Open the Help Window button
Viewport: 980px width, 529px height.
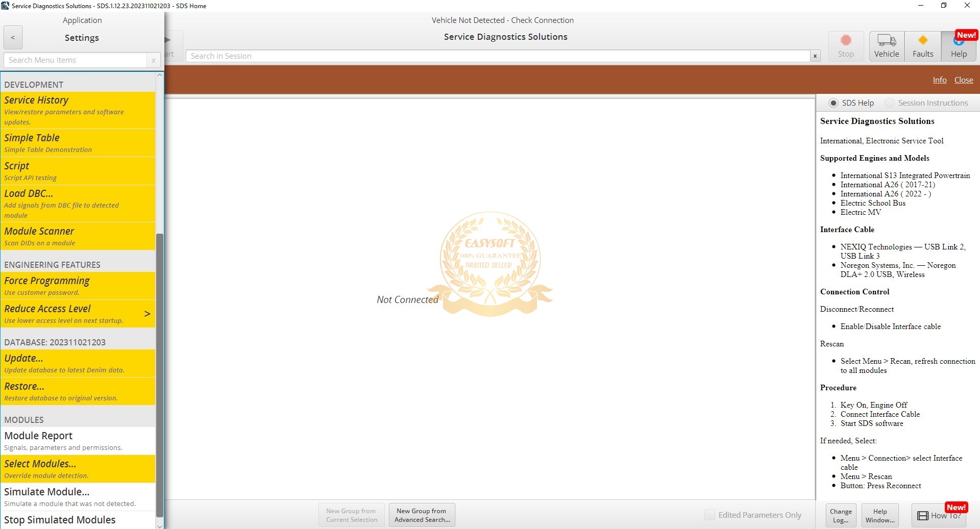880,515
